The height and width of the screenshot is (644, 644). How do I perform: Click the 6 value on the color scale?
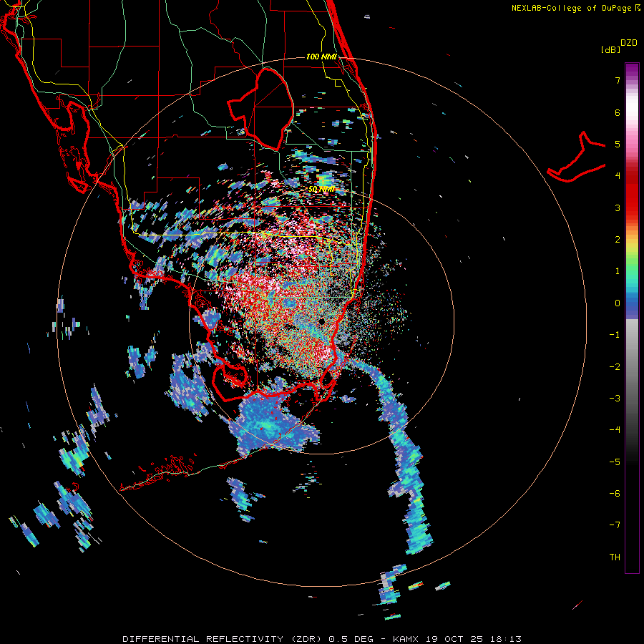[618, 112]
